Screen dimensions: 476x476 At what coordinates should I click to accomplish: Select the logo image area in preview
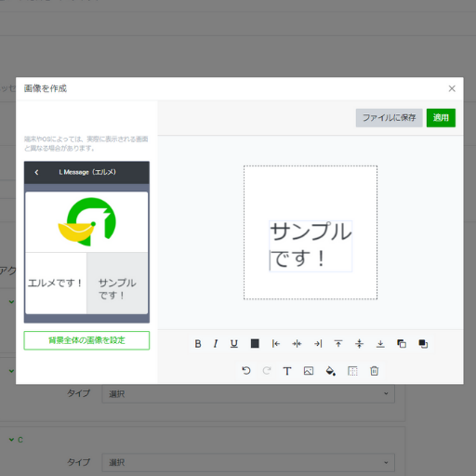(86, 222)
